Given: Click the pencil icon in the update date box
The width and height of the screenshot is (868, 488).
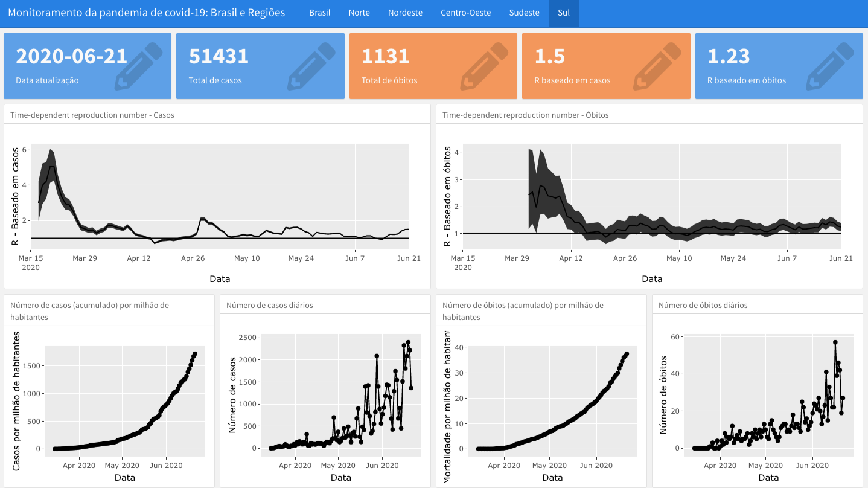Looking at the screenshot, I should [x=138, y=66].
